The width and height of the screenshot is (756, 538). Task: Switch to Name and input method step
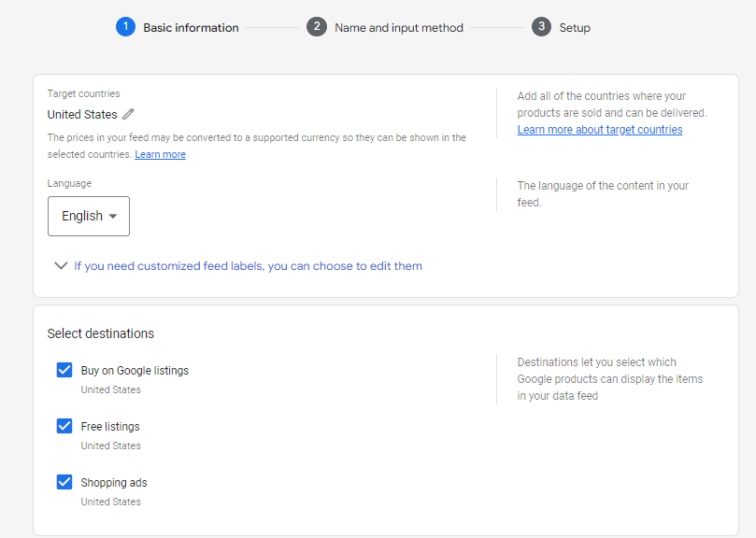pyautogui.click(x=399, y=28)
